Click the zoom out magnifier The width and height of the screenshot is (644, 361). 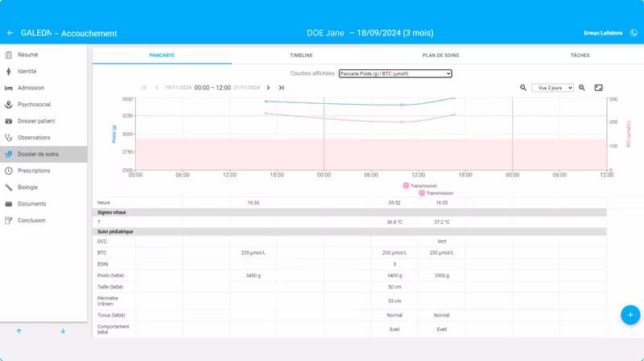tap(522, 88)
